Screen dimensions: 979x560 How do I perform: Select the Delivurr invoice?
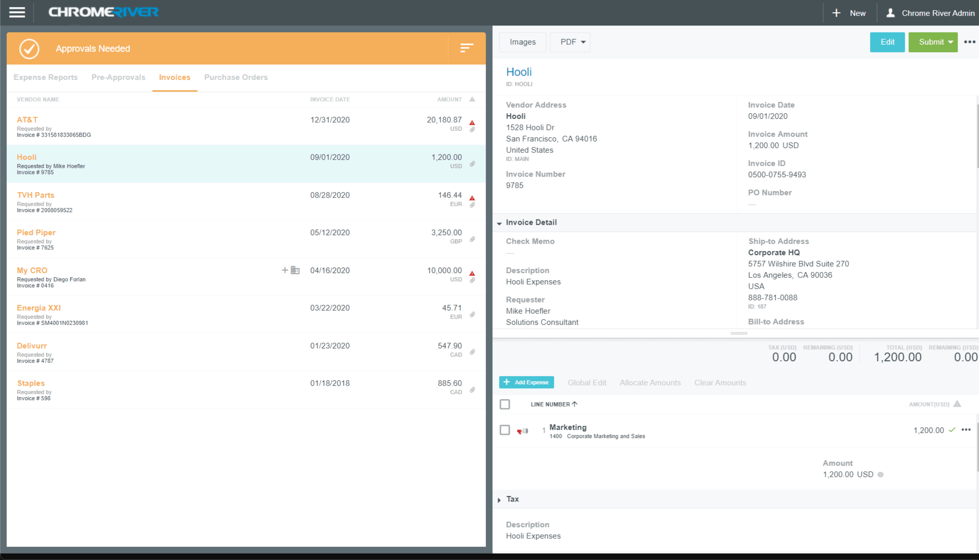click(x=246, y=352)
